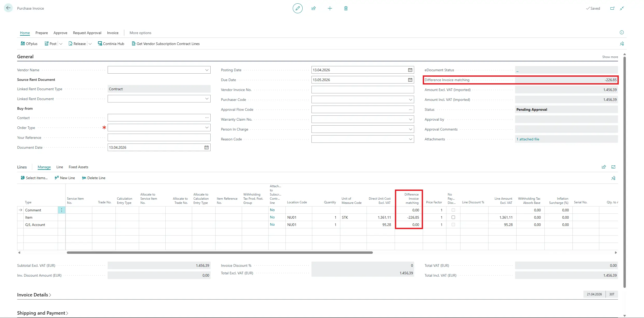The image size is (644, 318).
Task: Open Invoice tab
Action: click(x=113, y=33)
